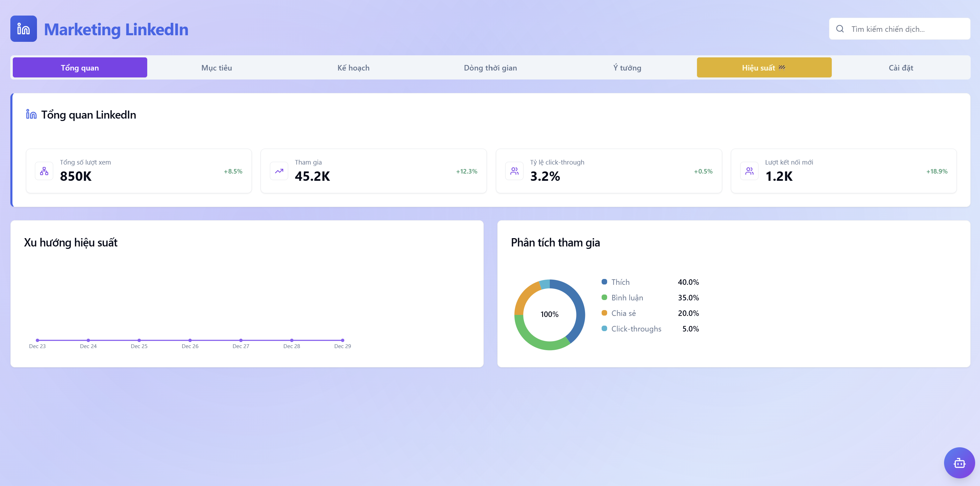Open the Hiệu suất tab
Screen dimensions: 980x486
(764, 67)
